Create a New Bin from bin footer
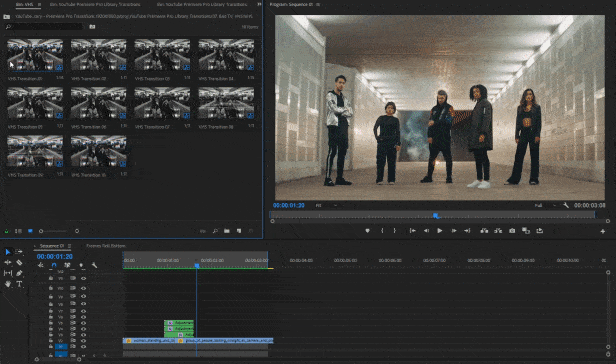616x364 pixels. (x=227, y=231)
